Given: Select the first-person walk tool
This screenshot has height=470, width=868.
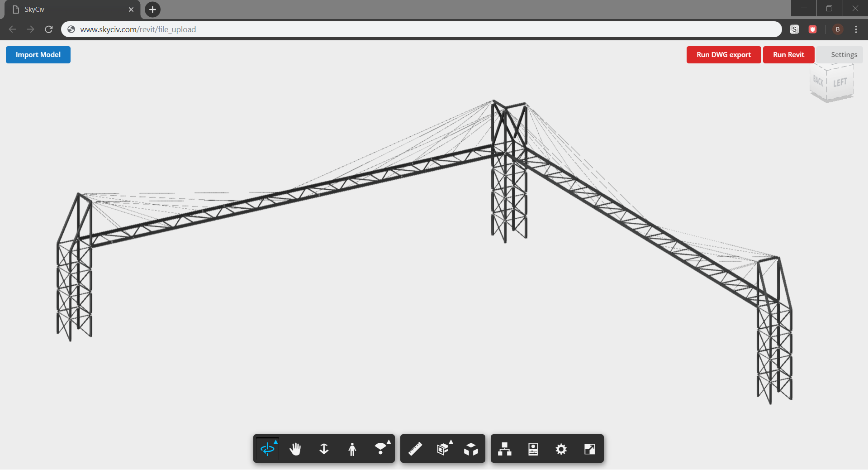Looking at the screenshot, I should point(352,449).
